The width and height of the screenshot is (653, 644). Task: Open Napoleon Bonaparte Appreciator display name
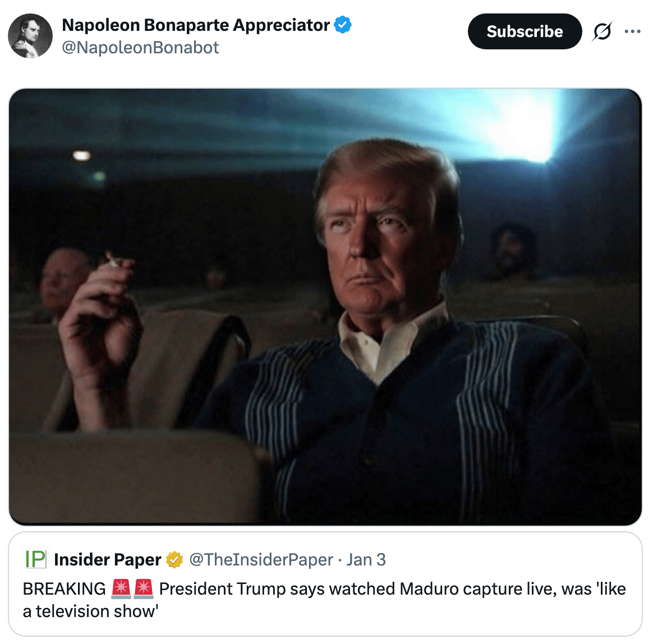point(196,25)
